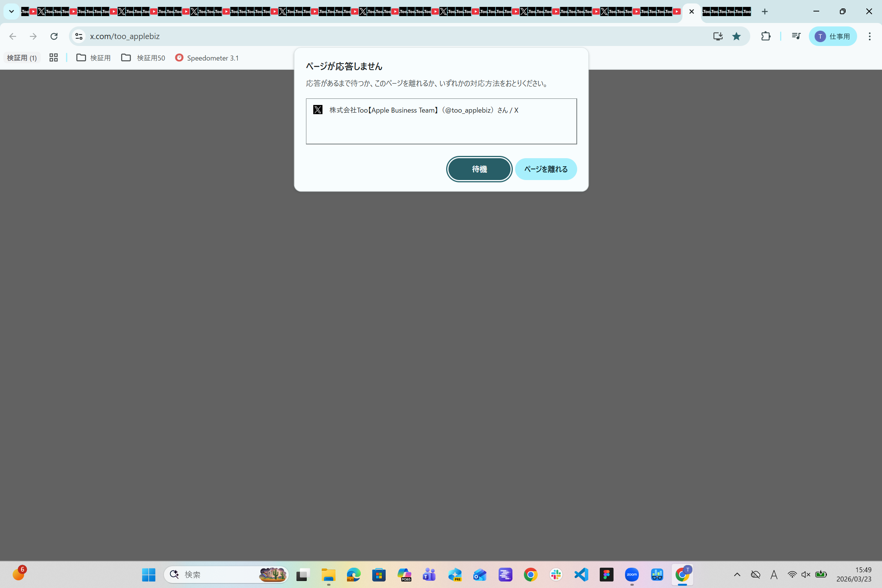
Task: Reload the page with refresh icon
Action: pos(54,36)
